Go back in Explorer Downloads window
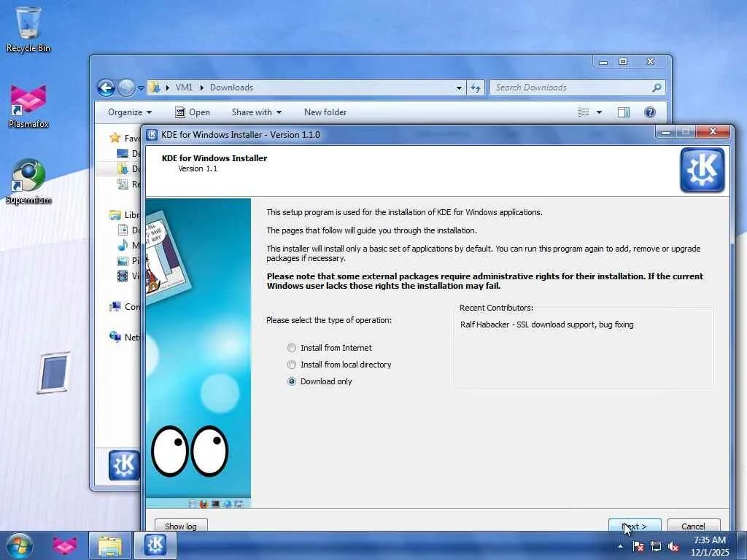 107,87
